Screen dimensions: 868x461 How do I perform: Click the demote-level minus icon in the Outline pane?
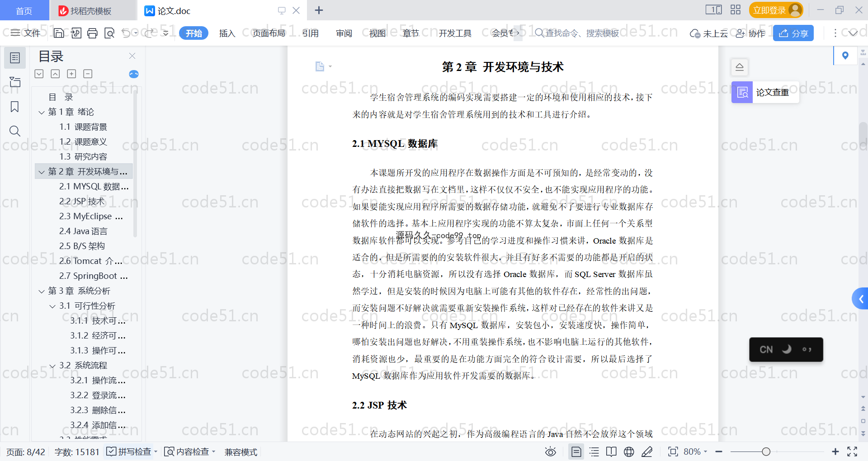tap(88, 74)
